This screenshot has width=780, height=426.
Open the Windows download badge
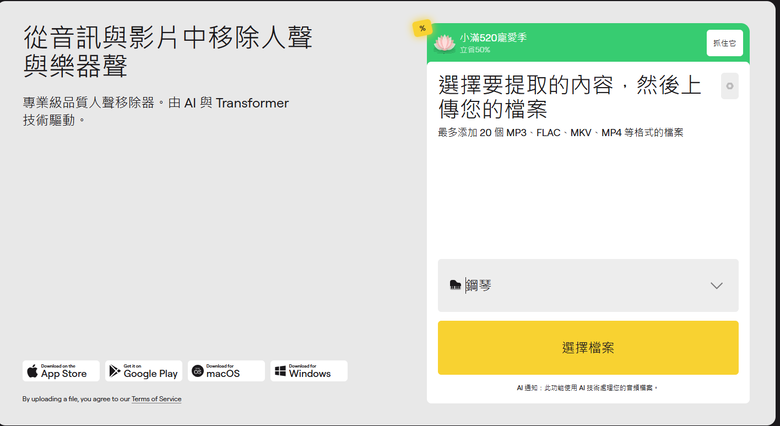[308, 371]
